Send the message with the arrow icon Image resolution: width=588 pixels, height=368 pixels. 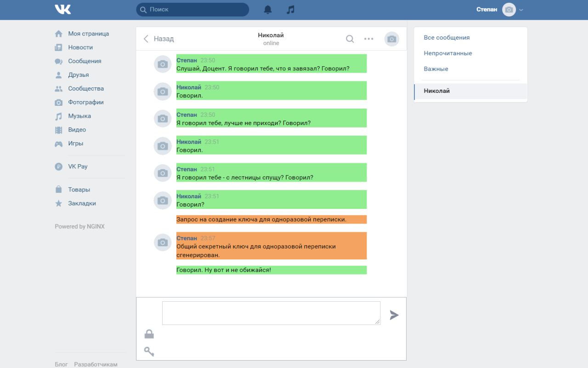coord(394,315)
